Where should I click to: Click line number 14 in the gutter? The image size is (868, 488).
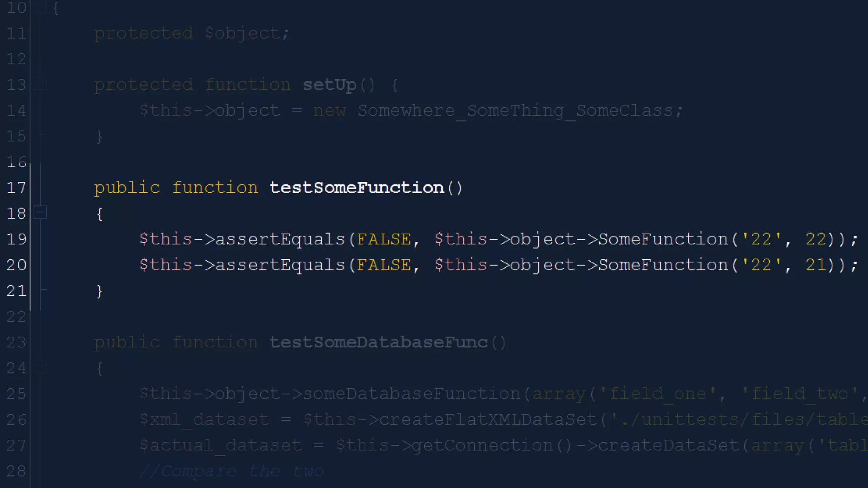16,111
